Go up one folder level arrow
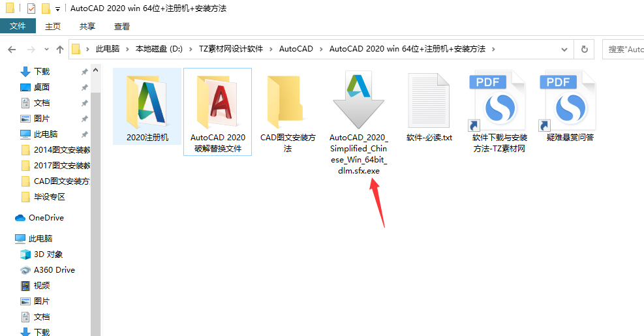644x336 pixels. tap(60, 50)
